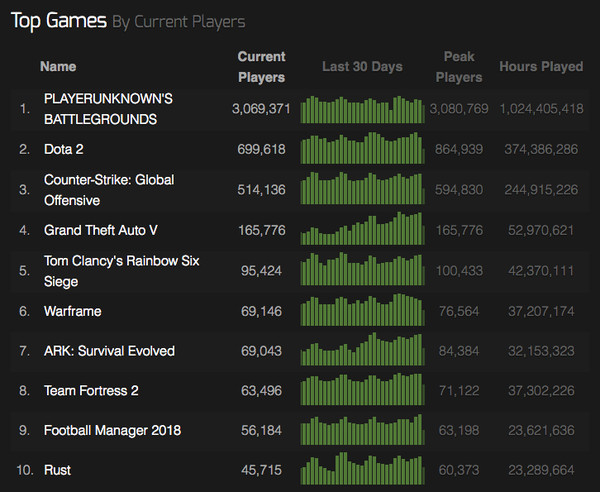The width and height of the screenshot is (600, 492).
Task: Click the Last 30 Days column header
Action: click(362, 67)
